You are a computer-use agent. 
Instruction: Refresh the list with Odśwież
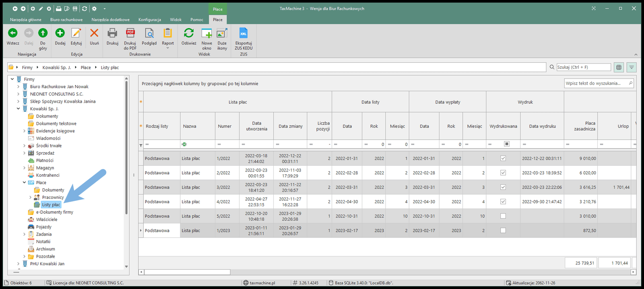[188, 33]
